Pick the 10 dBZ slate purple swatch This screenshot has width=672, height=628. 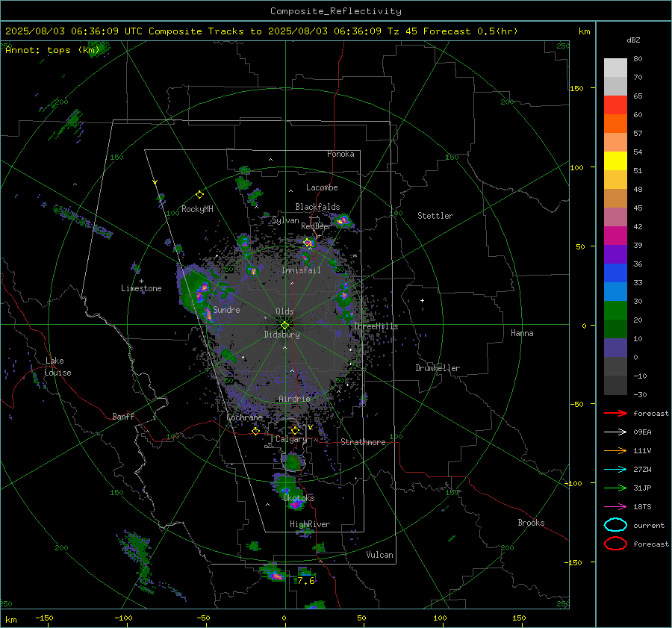tap(615, 347)
